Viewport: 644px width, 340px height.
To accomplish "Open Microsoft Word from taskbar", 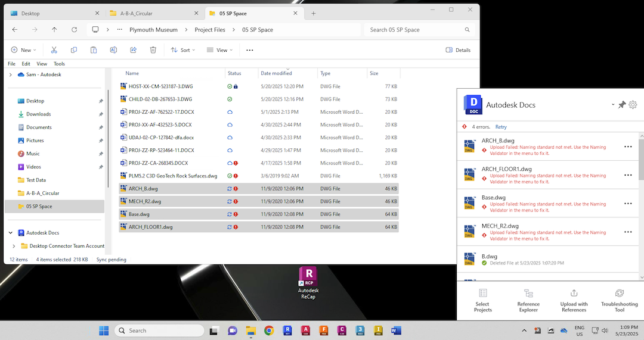I will tap(396, 330).
